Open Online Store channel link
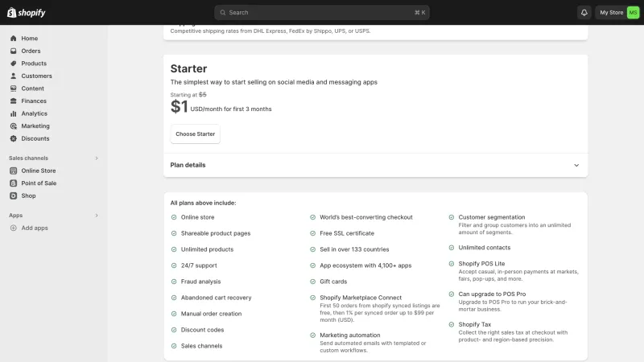 (38, 171)
